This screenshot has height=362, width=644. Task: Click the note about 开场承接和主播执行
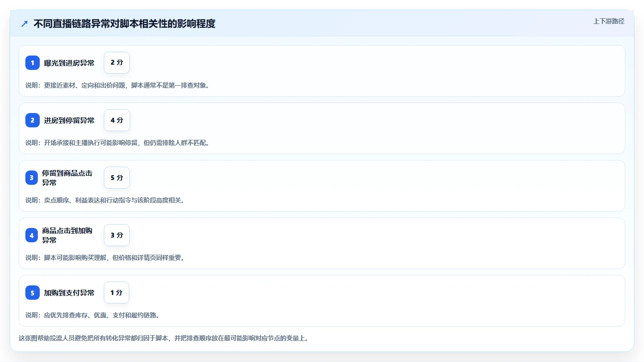[x=118, y=143]
